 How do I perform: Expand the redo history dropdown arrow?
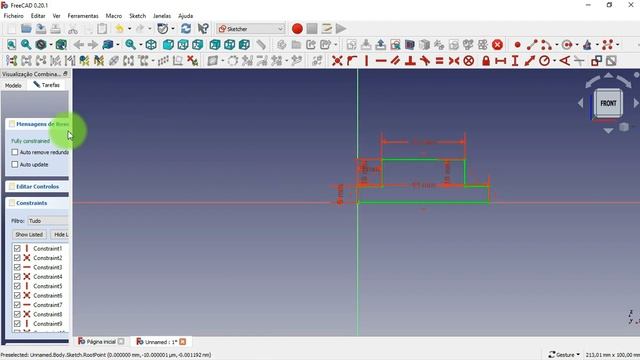point(149,29)
